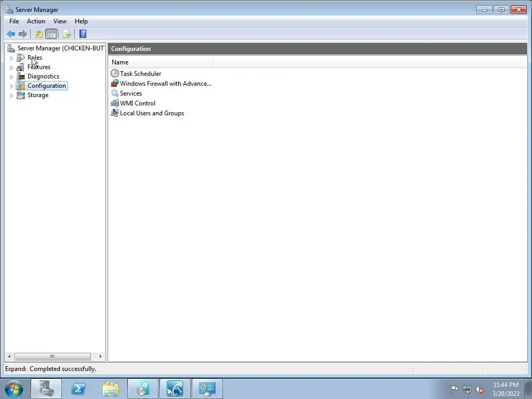This screenshot has width=532, height=399.
Task: Click the Diagnostics node icon in tree
Action: click(x=21, y=76)
